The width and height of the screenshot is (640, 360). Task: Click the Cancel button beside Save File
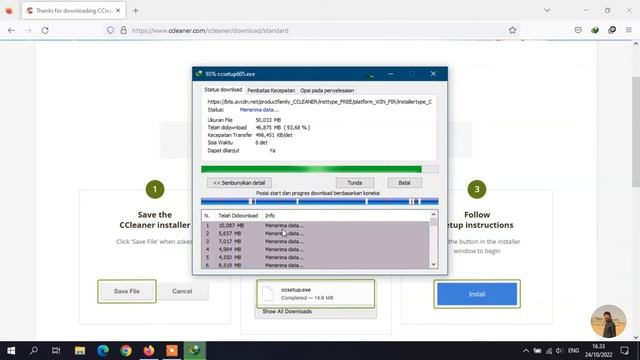(x=182, y=291)
